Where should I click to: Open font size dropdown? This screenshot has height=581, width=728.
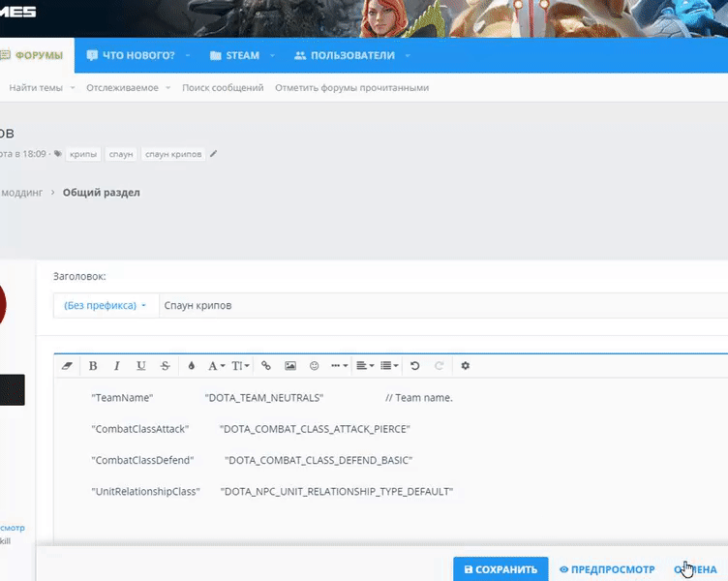point(240,366)
